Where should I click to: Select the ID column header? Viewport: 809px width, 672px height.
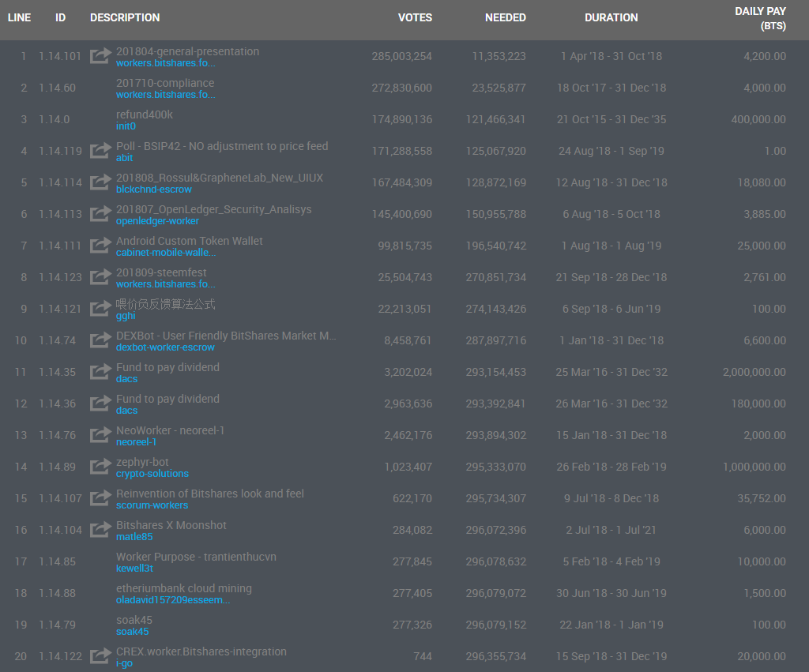(x=60, y=17)
